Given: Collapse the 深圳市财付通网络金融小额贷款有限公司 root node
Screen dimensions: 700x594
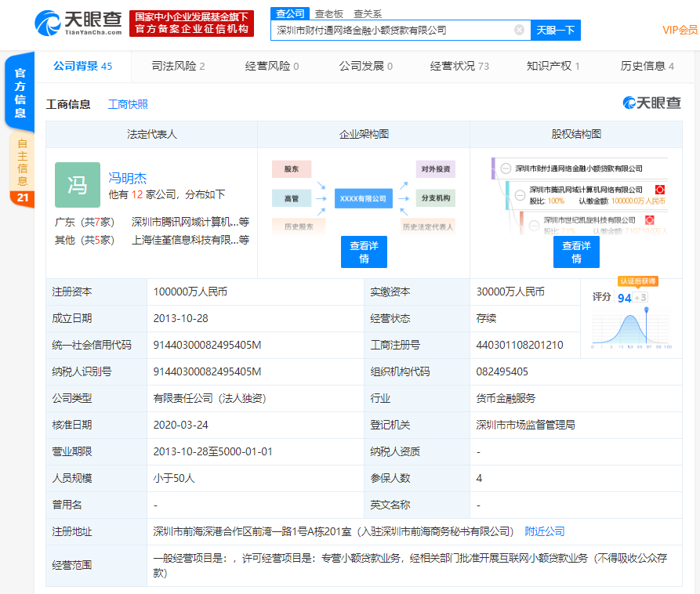Looking at the screenshot, I should (x=505, y=168).
